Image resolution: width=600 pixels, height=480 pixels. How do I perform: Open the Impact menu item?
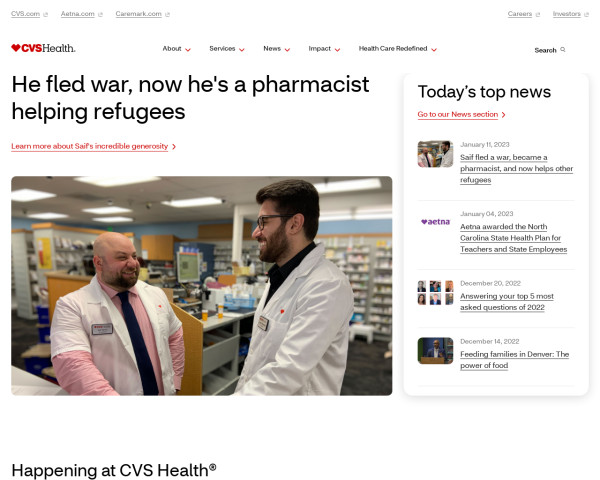coord(324,49)
